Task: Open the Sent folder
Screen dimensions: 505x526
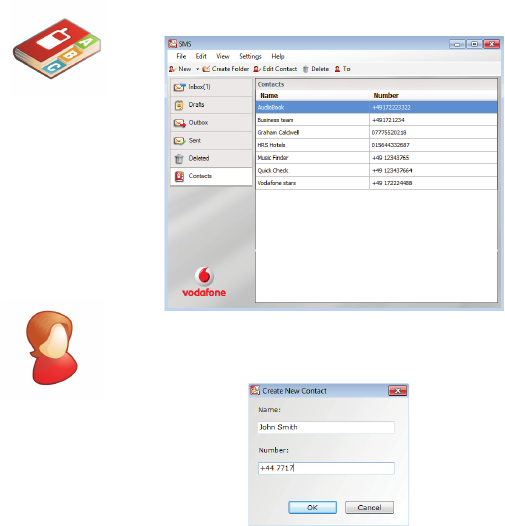Action: coord(211,141)
